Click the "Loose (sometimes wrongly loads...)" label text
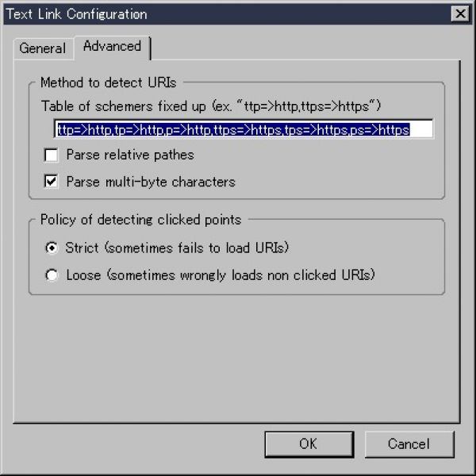Screen dimensions: 476x476 [221, 275]
